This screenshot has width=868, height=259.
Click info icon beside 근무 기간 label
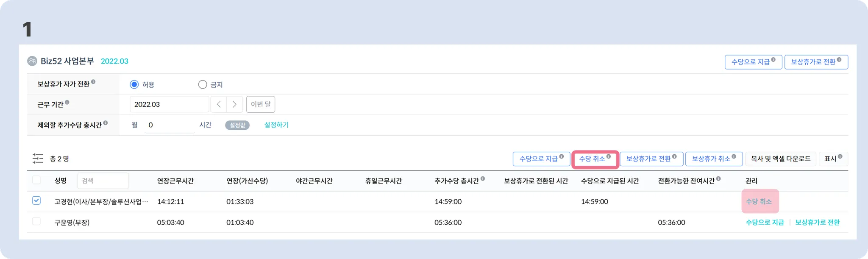pos(67,103)
